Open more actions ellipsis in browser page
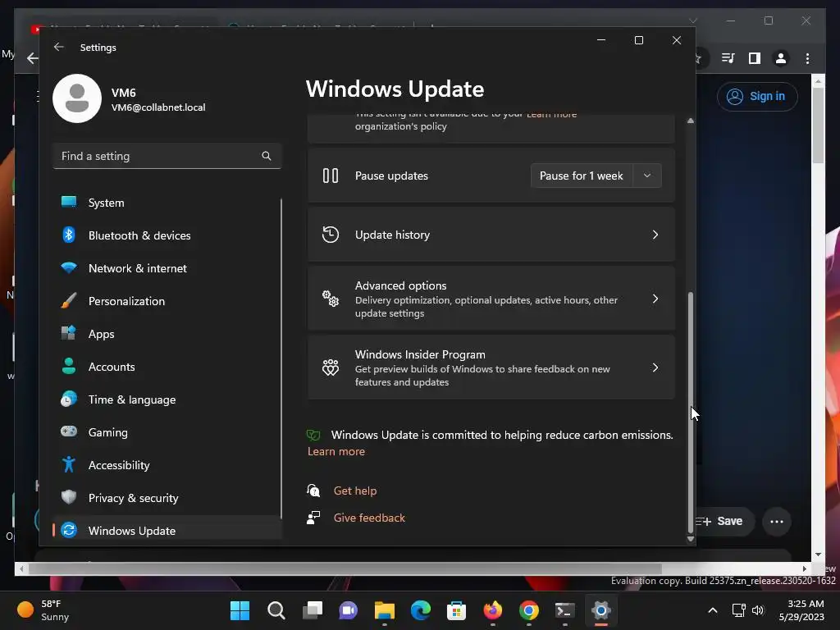The height and width of the screenshot is (630, 840). [x=777, y=521]
